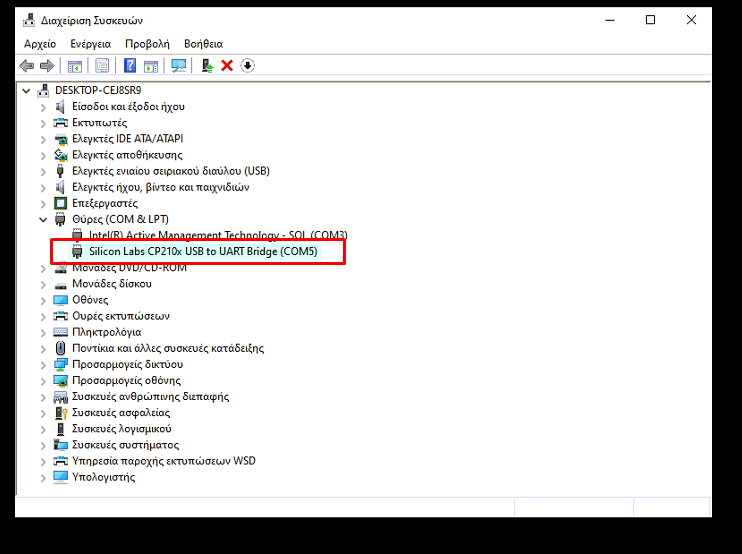Expand the Εκτυπωτές category
The height and width of the screenshot is (554, 742).
pos(43,123)
